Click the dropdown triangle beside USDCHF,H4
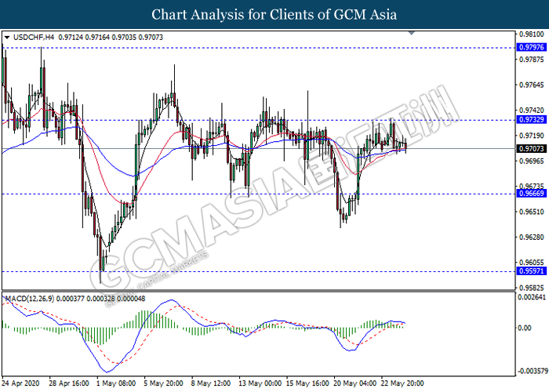The width and height of the screenshot is (549, 392). (6, 38)
